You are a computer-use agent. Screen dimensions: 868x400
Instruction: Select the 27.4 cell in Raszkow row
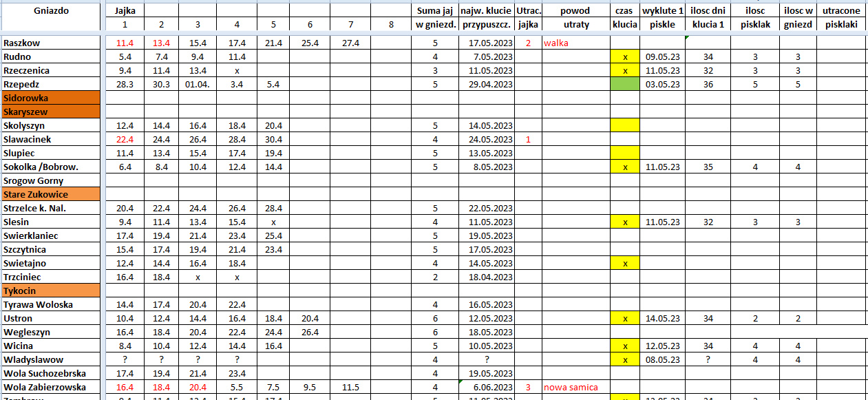(x=350, y=43)
